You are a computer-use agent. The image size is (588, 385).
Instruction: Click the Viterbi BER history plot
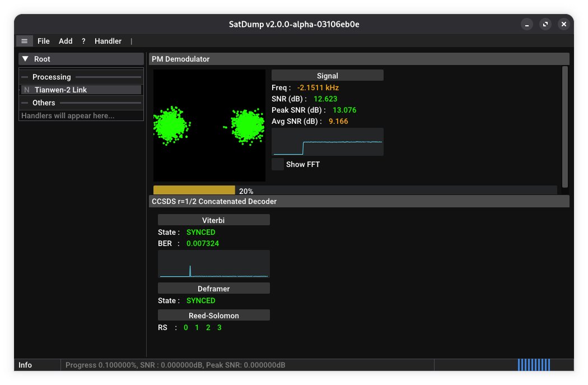[x=214, y=264]
